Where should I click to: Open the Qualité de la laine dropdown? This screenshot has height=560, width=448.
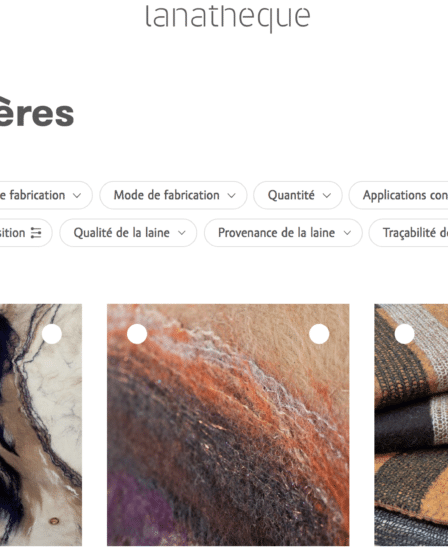click(x=128, y=233)
